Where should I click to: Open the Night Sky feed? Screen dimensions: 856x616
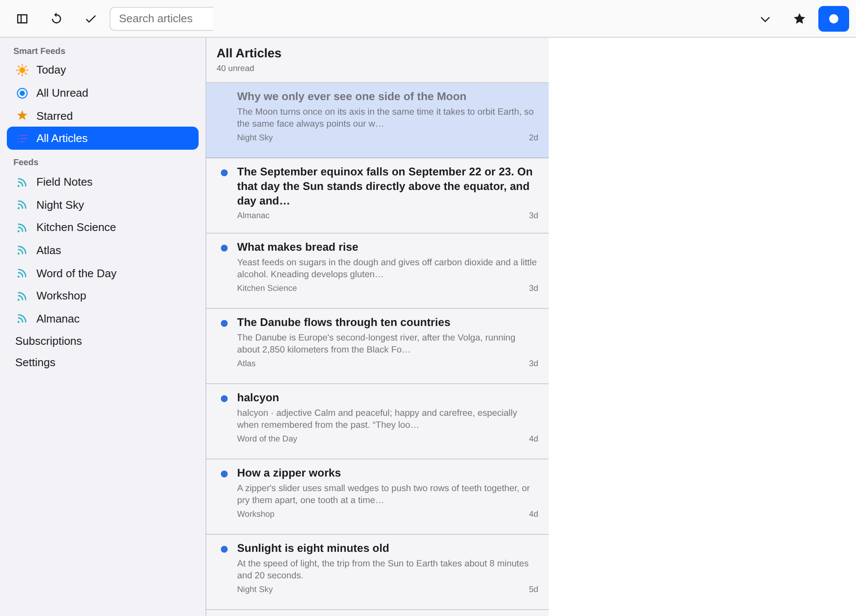click(x=103, y=205)
